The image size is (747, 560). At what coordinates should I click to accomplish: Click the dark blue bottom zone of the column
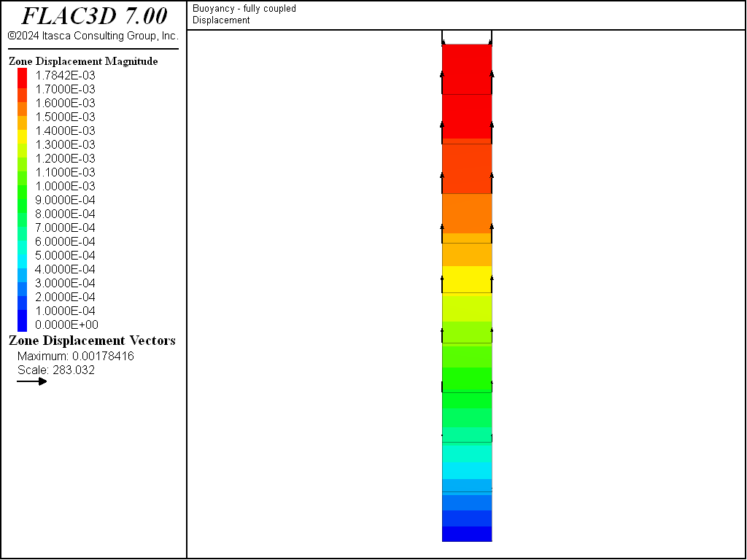point(467,534)
